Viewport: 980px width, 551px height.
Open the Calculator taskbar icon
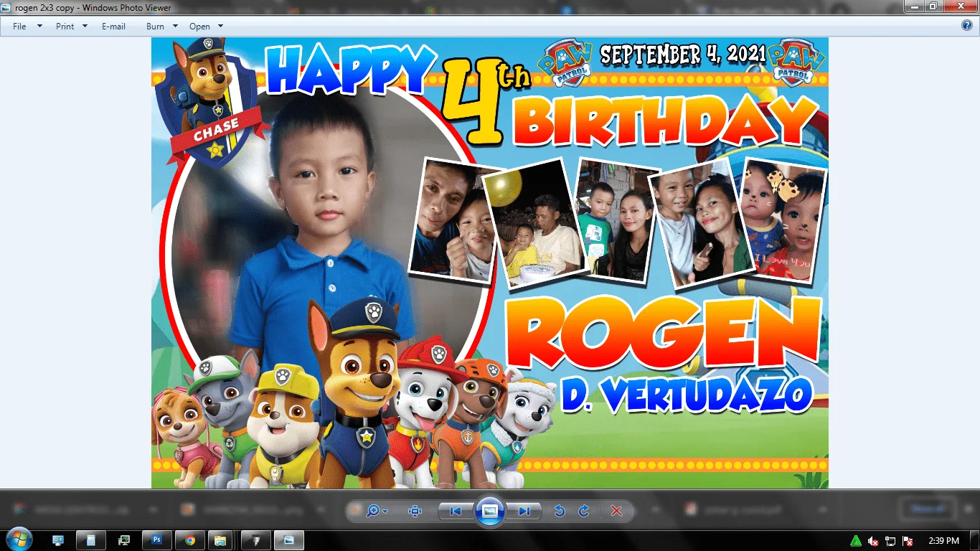pos(91,540)
